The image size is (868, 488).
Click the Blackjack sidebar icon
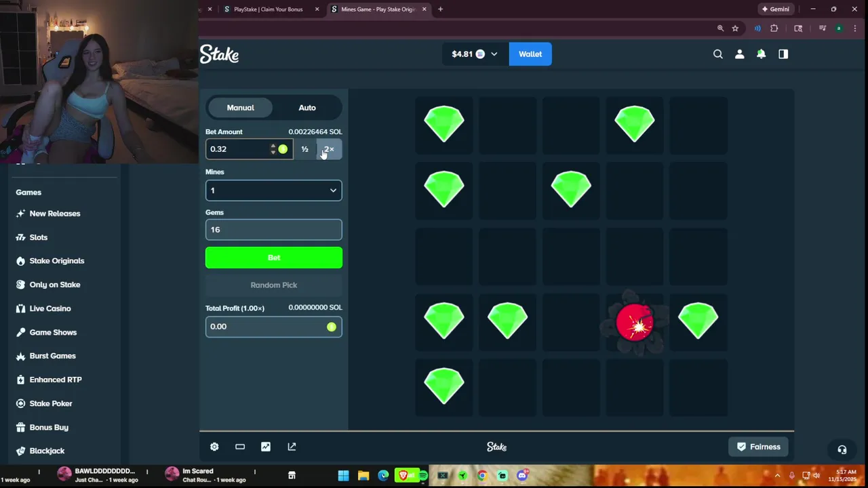click(x=20, y=451)
